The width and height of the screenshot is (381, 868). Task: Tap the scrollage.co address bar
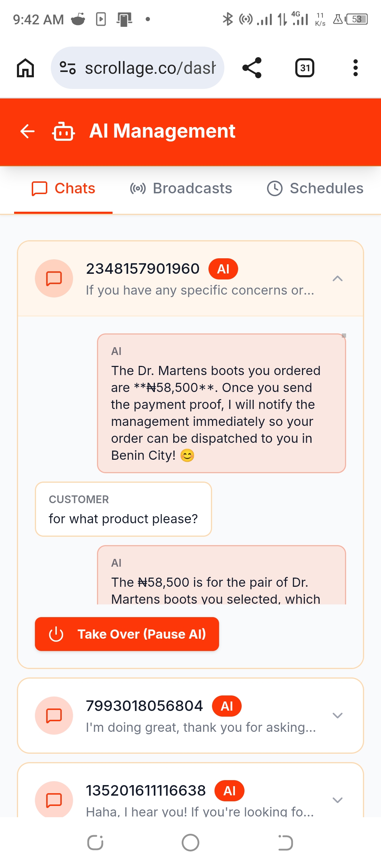[x=150, y=68]
